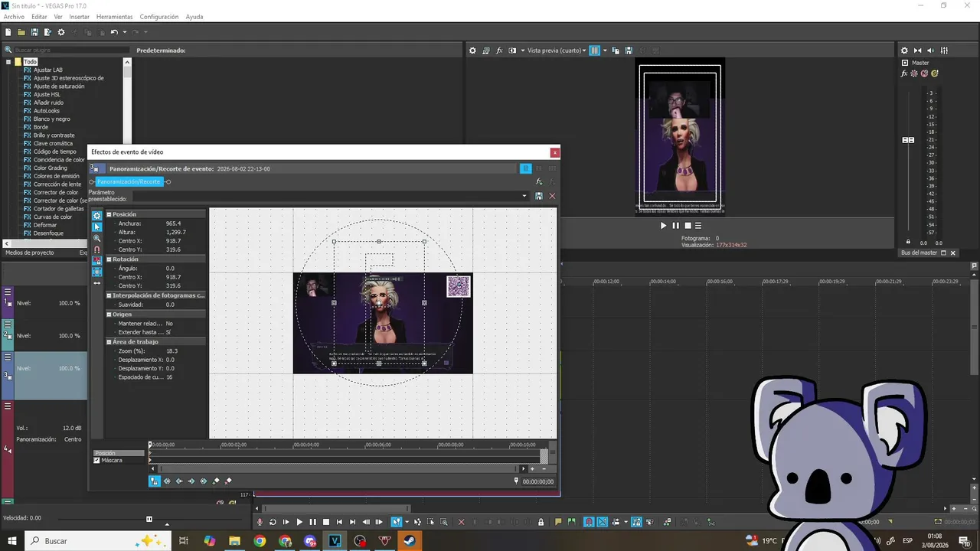The width and height of the screenshot is (980, 551).
Task: Select the Ajustar LAB effect
Action: 48,70
